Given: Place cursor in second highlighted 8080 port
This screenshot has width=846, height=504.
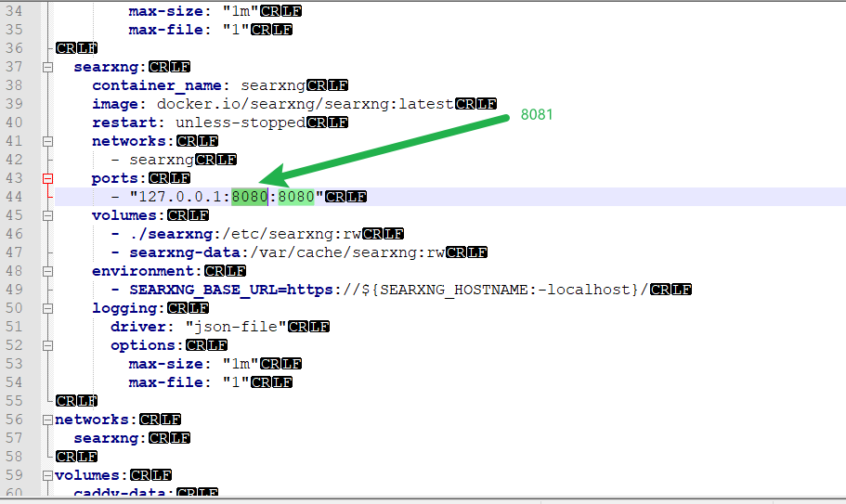Looking at the screenshot, I should (x=295, y=197).
